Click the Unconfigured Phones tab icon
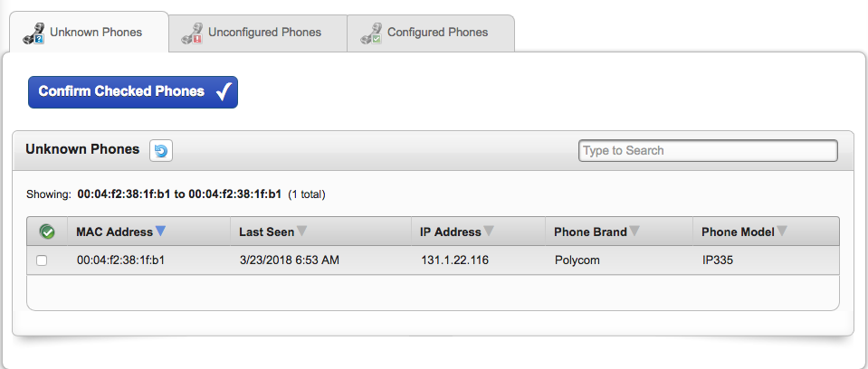This screenshot has width=868, height=369. pos(192,33)
